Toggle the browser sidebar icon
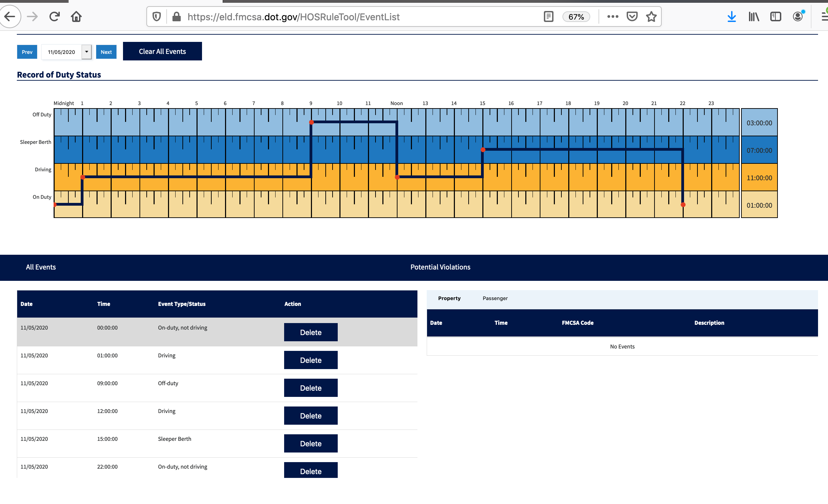 [776, 16]
